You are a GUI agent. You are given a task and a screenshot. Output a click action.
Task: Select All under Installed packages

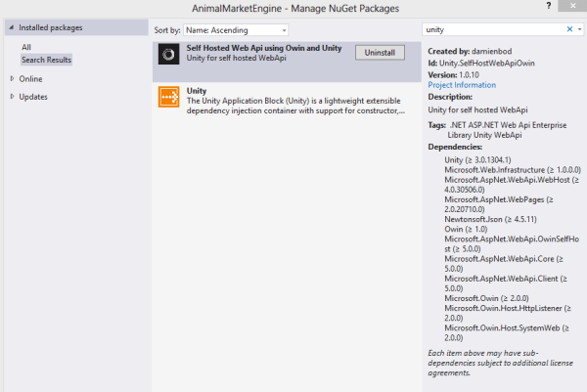click(x=26, y=47)
